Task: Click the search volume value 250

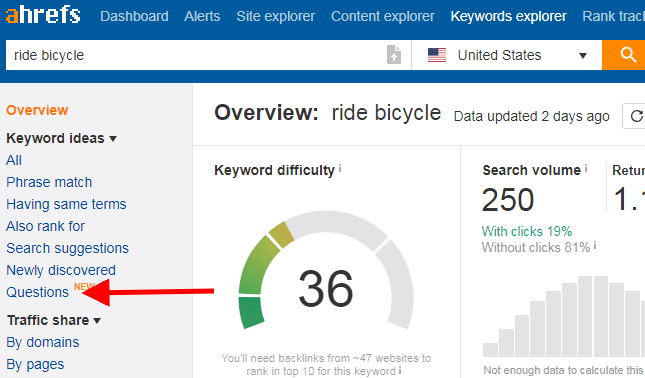Action: click(x=508, y=200)
